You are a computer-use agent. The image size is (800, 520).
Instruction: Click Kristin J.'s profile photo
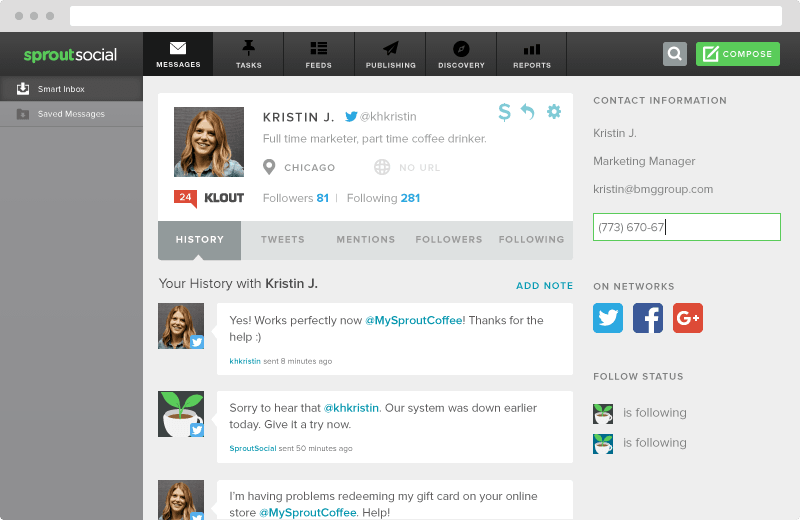[x=209, y=142]
